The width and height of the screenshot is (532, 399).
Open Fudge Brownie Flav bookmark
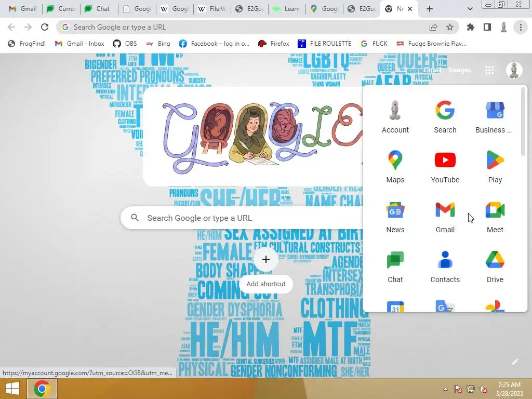pyautogui.click(x=431, y=44)
